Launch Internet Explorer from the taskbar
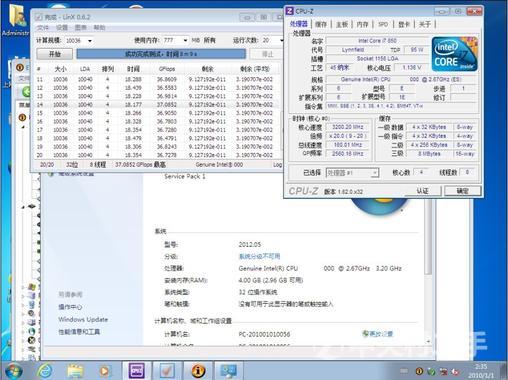 pyautogui.click(x=45, y=371)
